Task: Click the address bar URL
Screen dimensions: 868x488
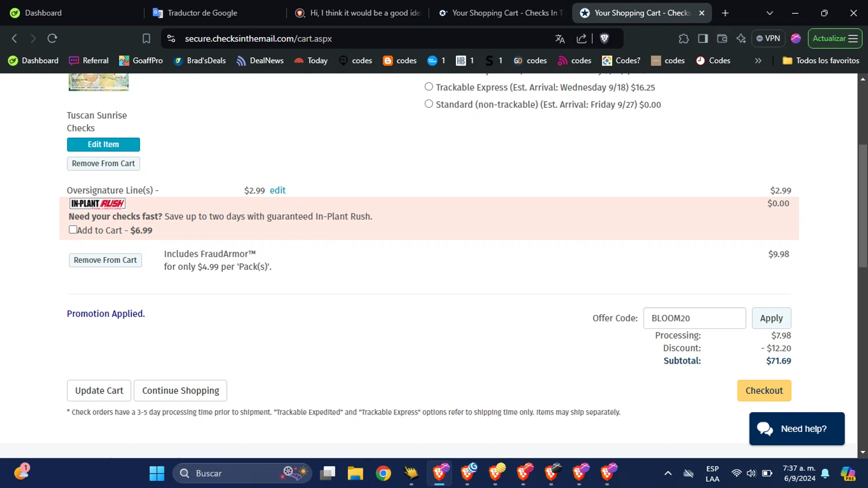Action: (258, 39)
